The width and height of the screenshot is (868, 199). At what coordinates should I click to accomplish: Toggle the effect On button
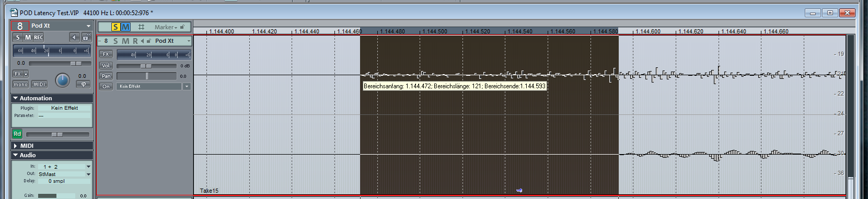[x=106, y=86]
